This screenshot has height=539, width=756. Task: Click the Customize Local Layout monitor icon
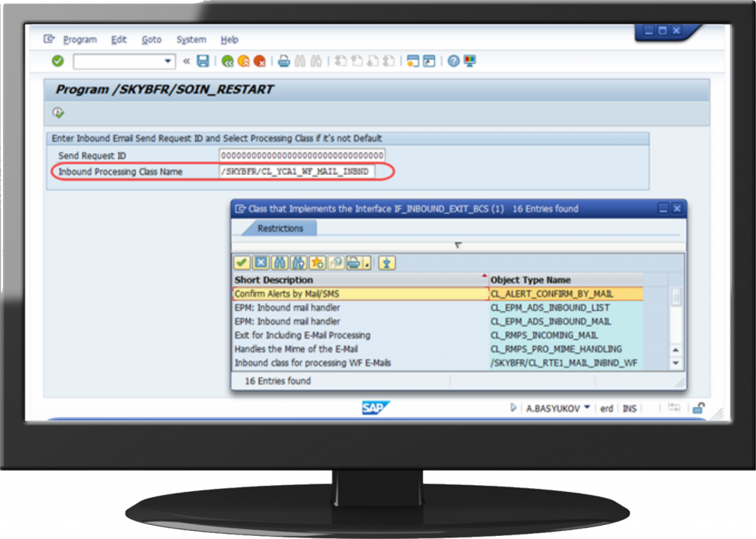[470, 61]
